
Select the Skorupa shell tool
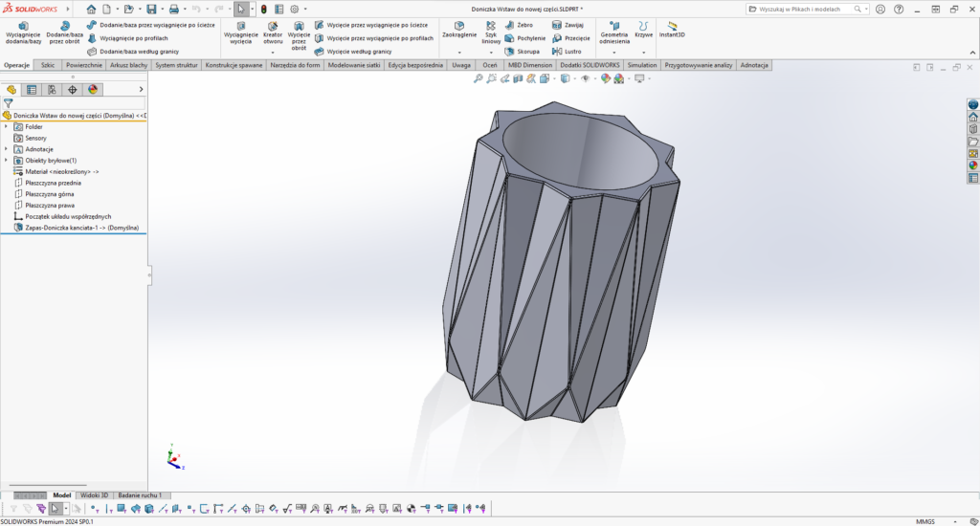[523, 52]
